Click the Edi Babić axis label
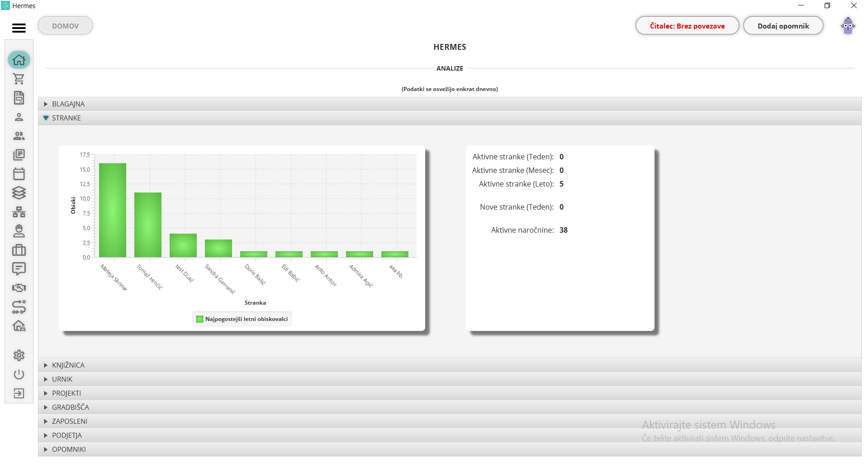This screenshot has height=464, width=868. 291,273
